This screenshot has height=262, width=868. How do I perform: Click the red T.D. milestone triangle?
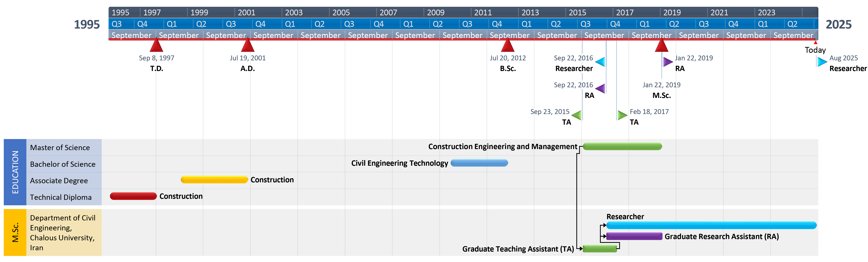click(x=156, y=46)
